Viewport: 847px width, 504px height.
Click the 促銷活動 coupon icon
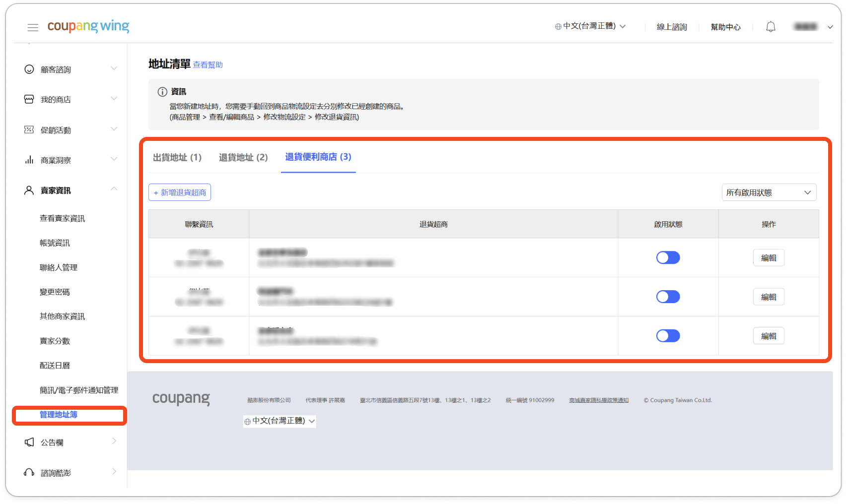click(29, 130)
